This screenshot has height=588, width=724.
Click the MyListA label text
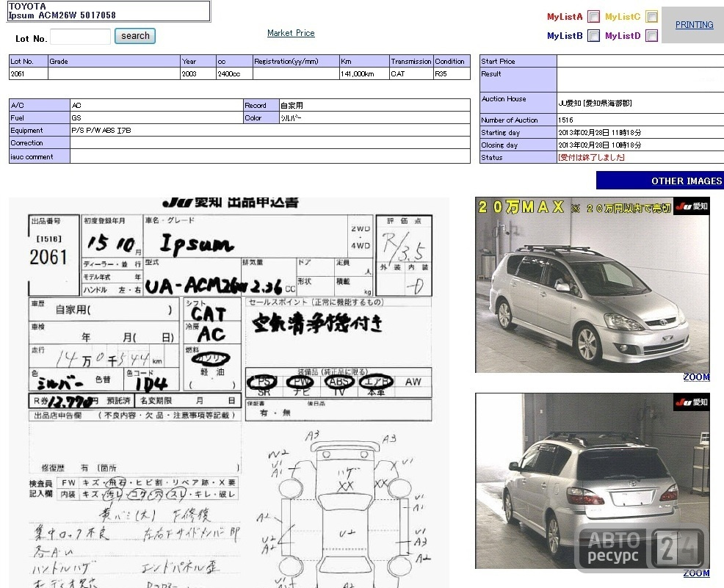pyautogui.click(x=565, y=17)
